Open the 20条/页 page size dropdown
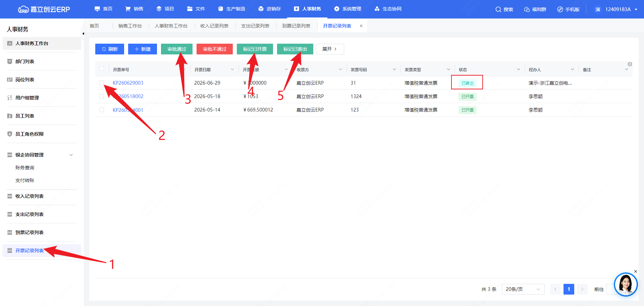 pyautogui.click(x=523, y=289)
